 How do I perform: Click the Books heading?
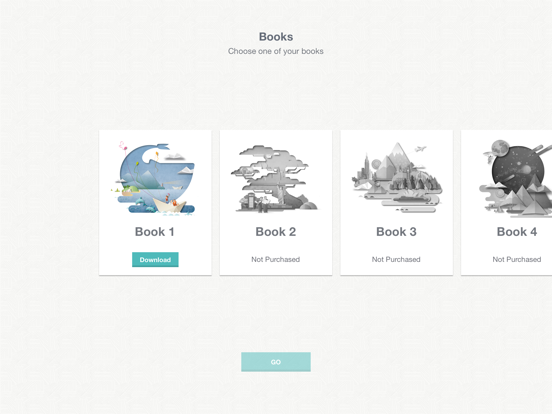tap(276, 37)
